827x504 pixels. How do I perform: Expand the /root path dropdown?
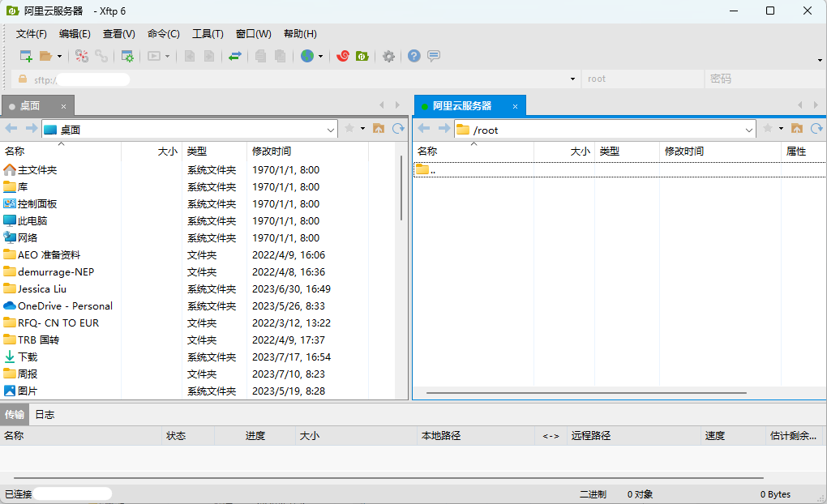click(749, 130)
